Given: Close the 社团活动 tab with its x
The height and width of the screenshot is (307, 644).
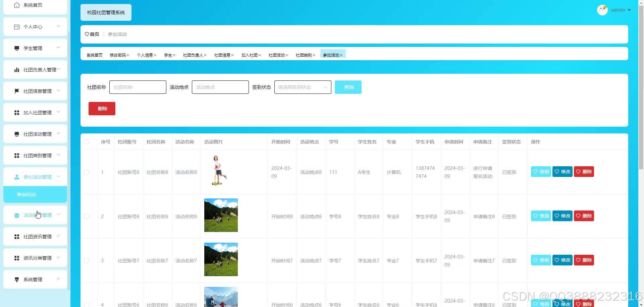Looking at the screenshot, I should point(287,55).
